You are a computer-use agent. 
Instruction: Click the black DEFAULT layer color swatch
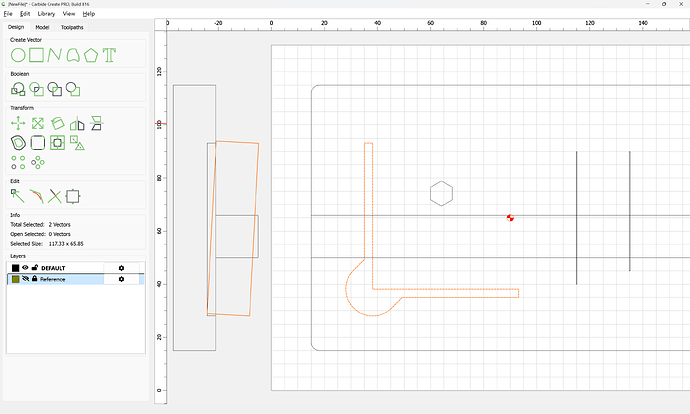(x=15, y=267)
